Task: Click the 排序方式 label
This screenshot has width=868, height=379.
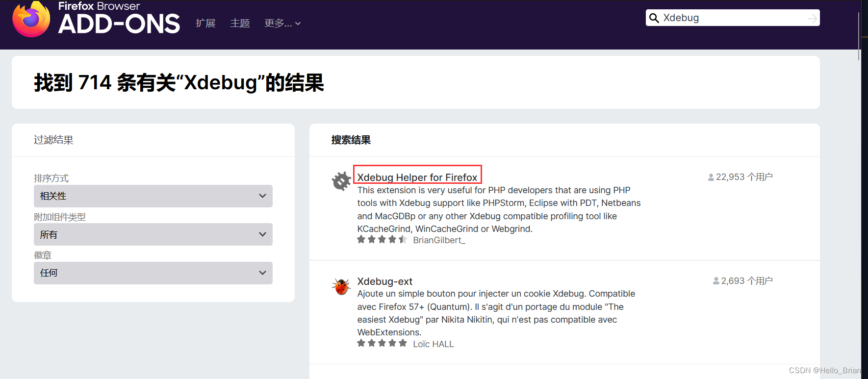Action: 51,178
